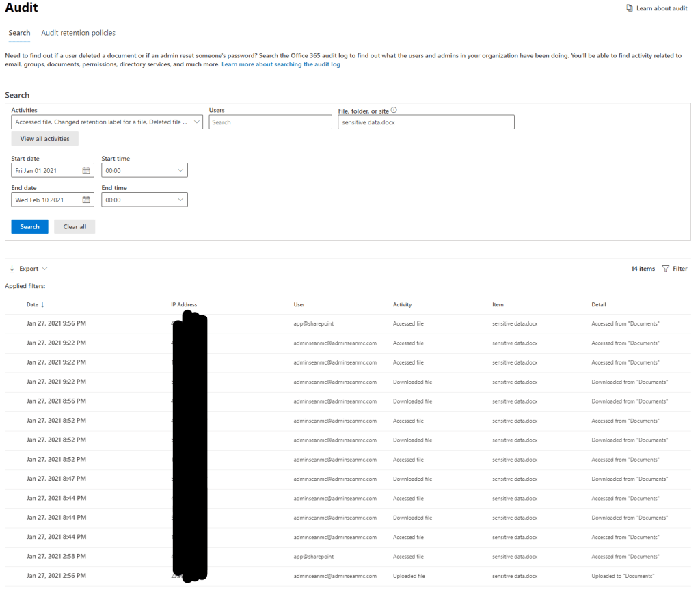The height and width of the screenshot is (595, 700).
Task: Open the End date calendar icon
Action: pyautogui.click(x=86, y=200)
